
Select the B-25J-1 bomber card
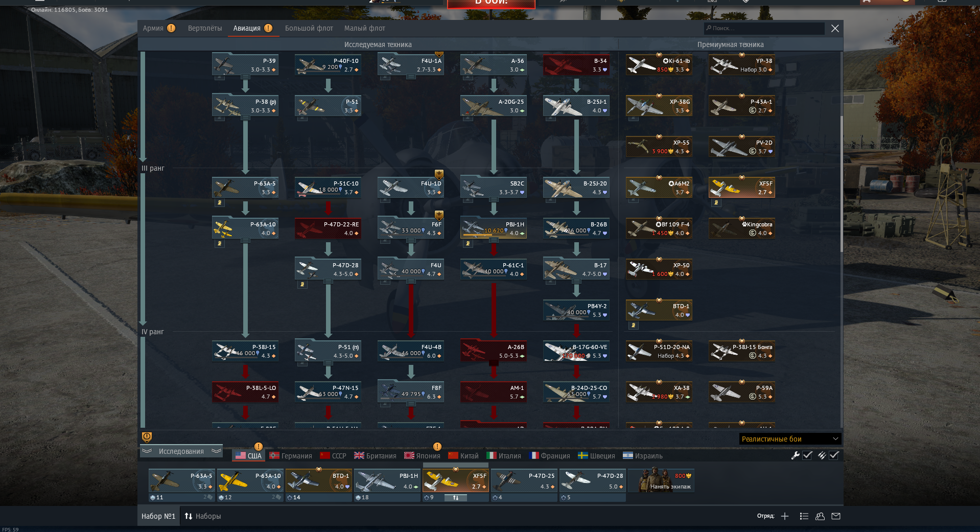[x=576, y=106]
